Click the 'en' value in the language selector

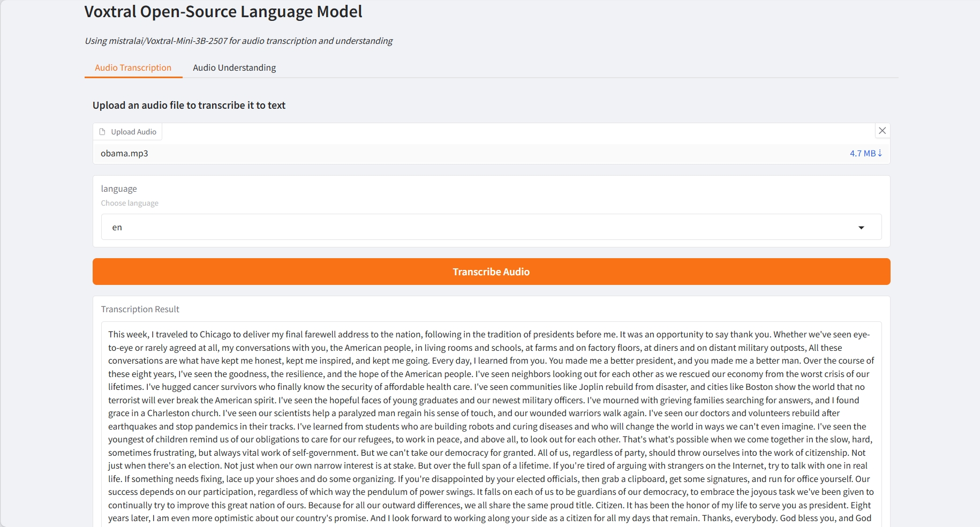117,228
